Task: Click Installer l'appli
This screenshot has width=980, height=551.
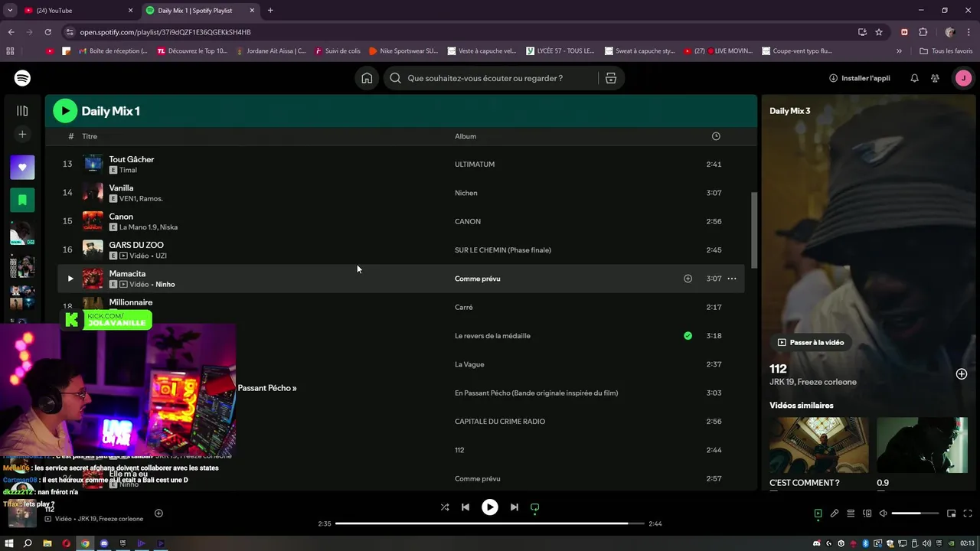Action: pos(859,78)
